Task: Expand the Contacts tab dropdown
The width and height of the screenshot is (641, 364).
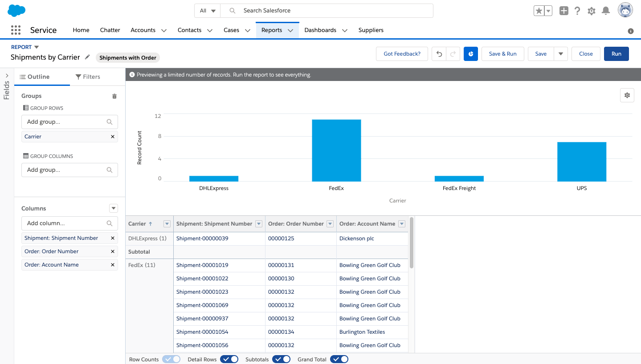Action: [x=210, y=30]
